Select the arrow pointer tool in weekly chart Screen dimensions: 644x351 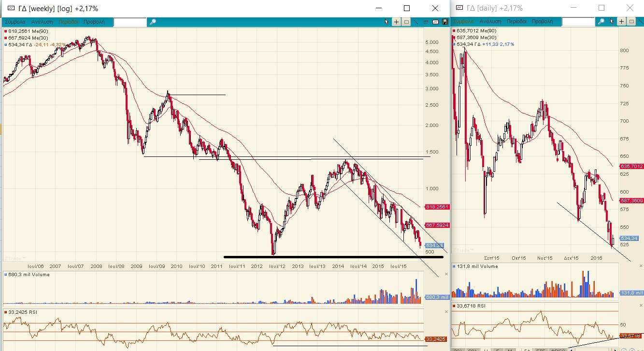click(x=386, y=22)
